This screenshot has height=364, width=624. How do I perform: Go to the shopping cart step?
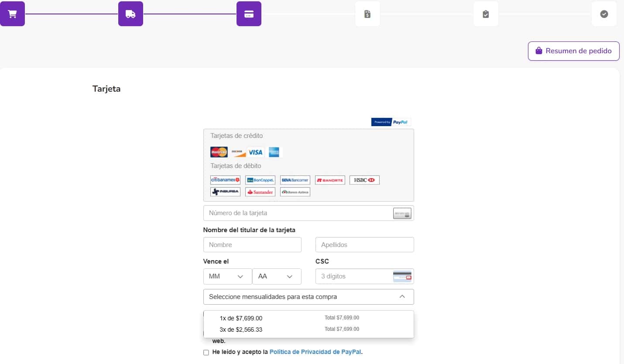tap(12, 14)
